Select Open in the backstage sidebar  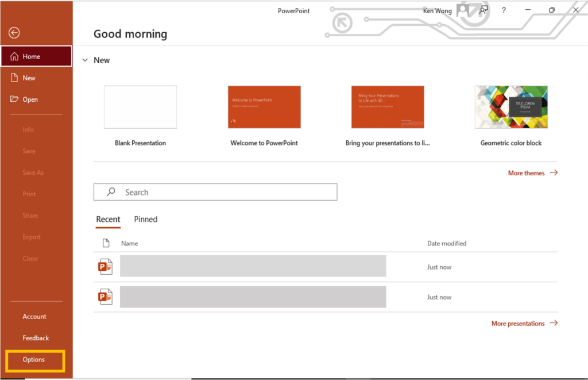(x=36, y=99)
